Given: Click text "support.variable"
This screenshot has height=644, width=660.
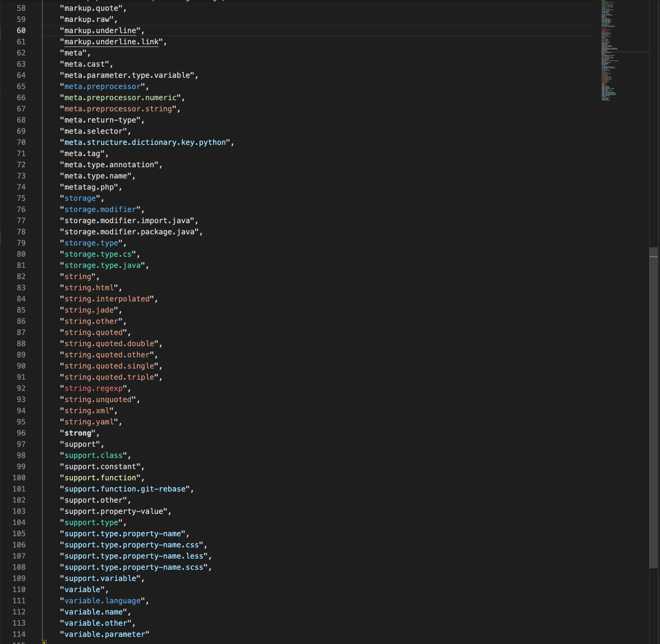Looking at the screenshot, I should coord(101,578).
